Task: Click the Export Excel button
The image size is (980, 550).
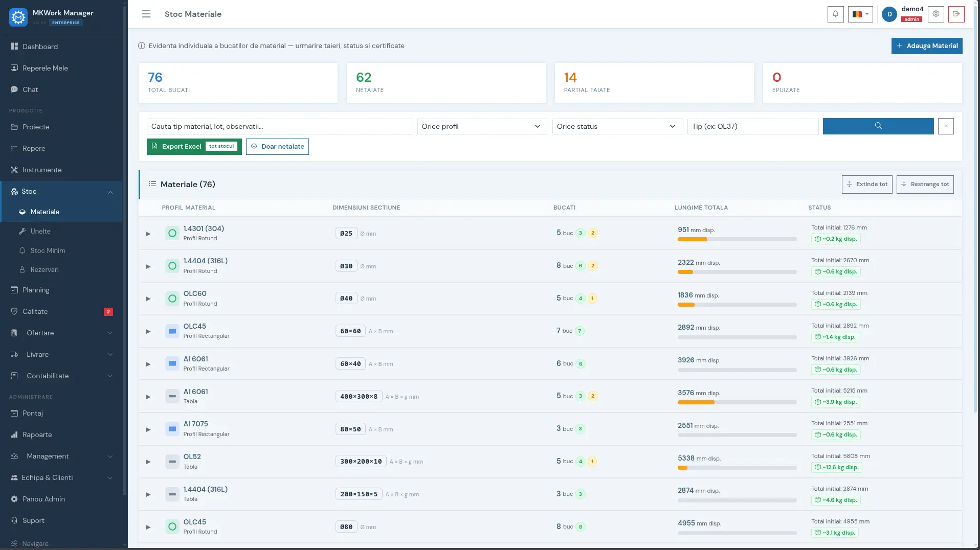Action: click(x=194, y=147)
